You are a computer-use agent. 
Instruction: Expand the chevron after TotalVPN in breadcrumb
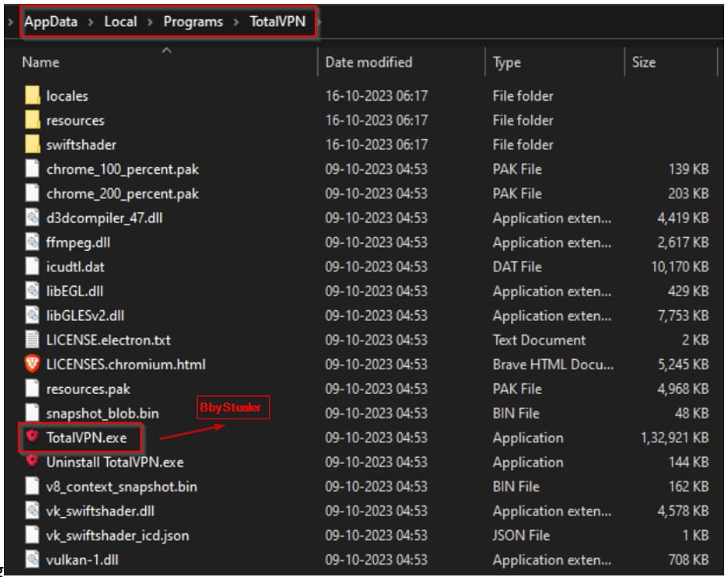(x=319, y=22)
